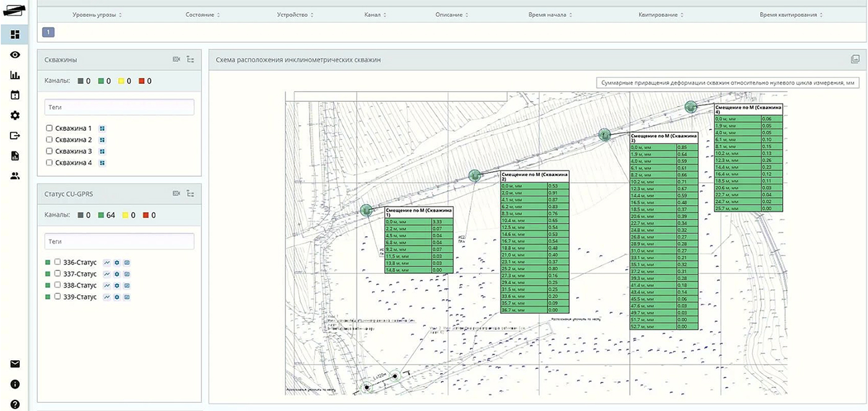Open the dashboard icon in the sidebar

pyautogui.click(x=15, y=34)
